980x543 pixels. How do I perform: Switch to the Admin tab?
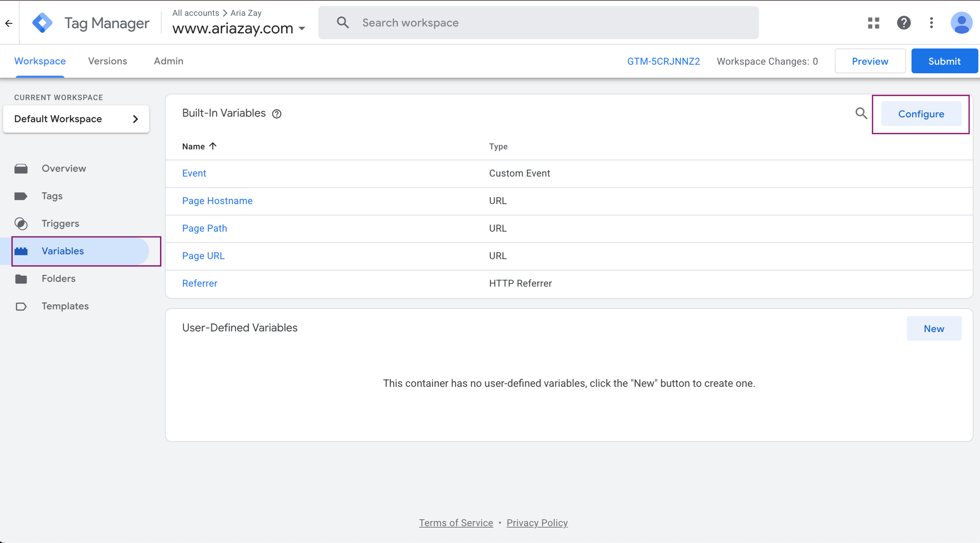(168, 61)
